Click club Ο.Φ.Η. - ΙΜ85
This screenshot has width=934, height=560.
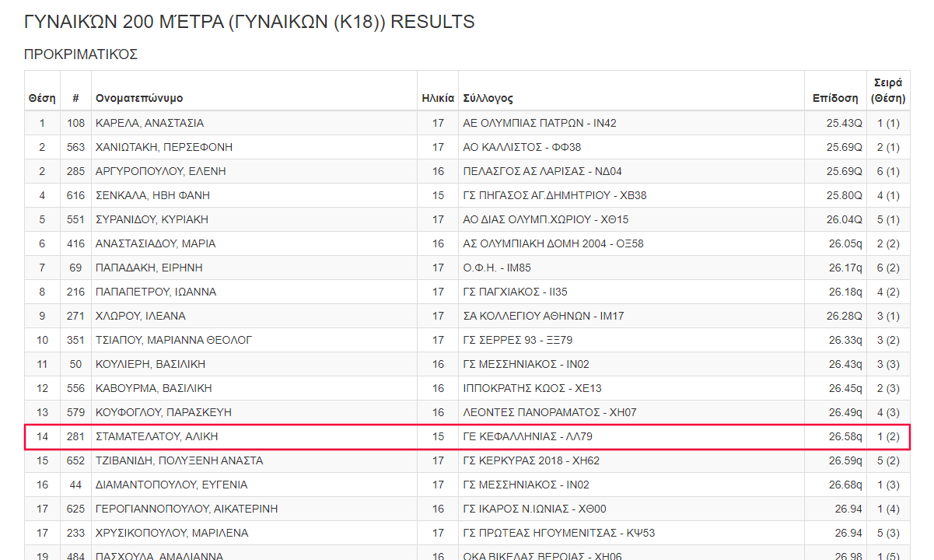[497, 268]
